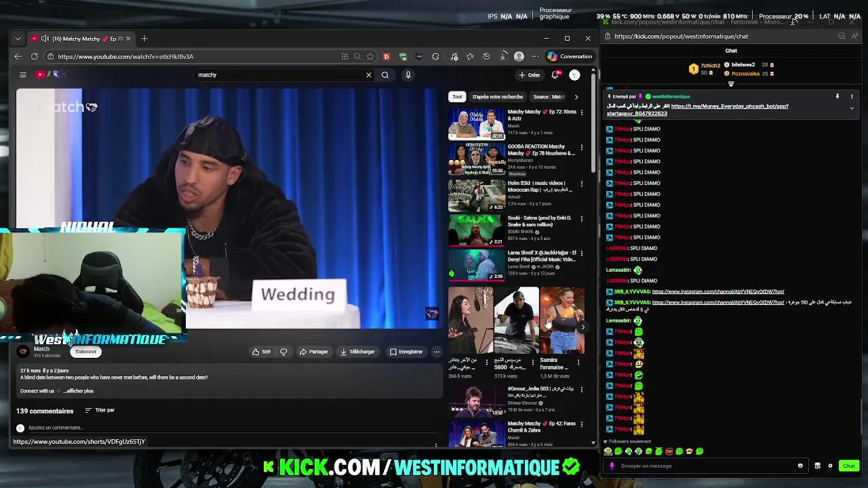
Task: Collapse the pinned message chevron
Action: tap(852, 108)
